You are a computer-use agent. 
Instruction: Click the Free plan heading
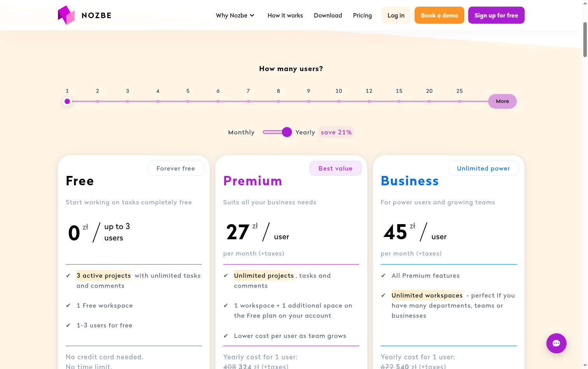[80, 181]
